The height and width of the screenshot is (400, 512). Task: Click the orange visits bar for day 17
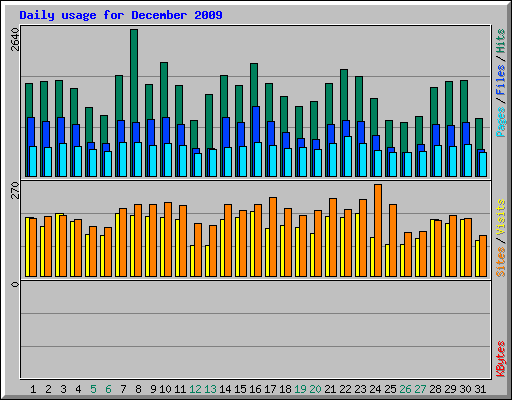[x=273, y=237]
